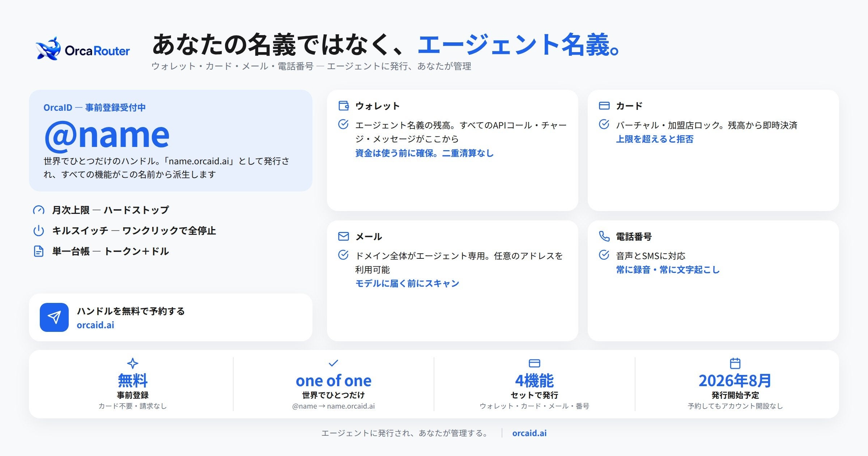Click the 音声とSMSに対応 text

[x=651, y=256]
